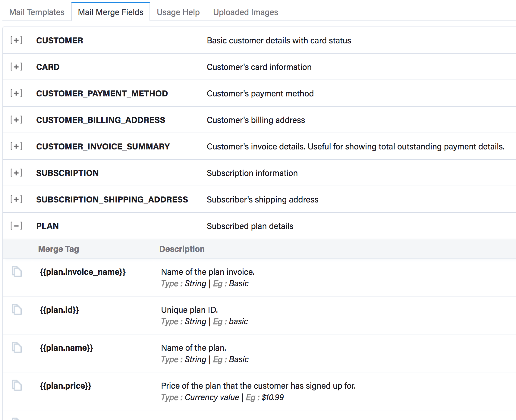Click the {{plan.price}} merge tag text

(65, 386)
